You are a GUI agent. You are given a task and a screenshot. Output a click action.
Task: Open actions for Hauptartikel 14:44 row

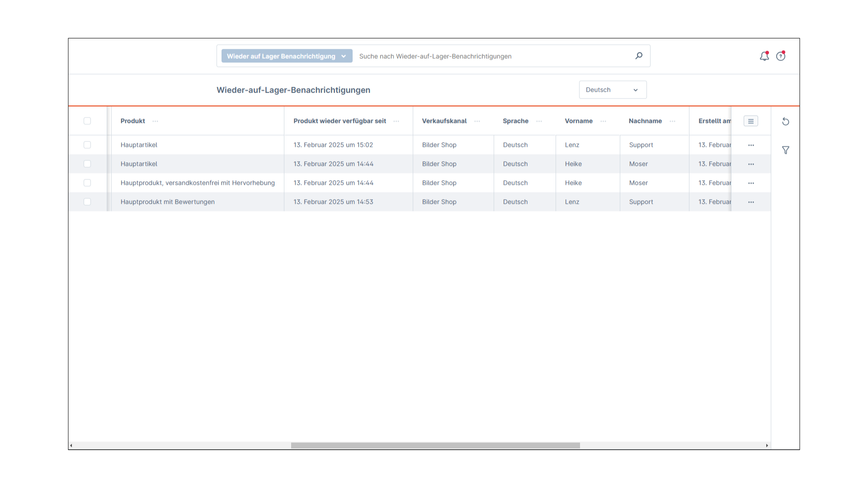(x=751, y=164)
